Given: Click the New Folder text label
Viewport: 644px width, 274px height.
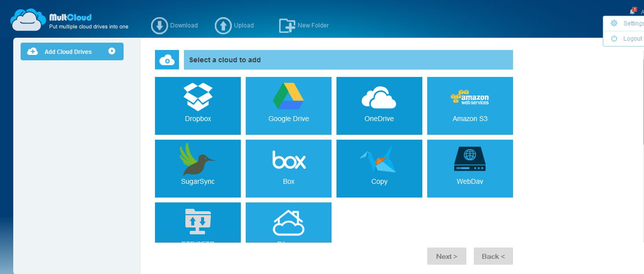Looking at the screenshot, I should click(313, 25).
